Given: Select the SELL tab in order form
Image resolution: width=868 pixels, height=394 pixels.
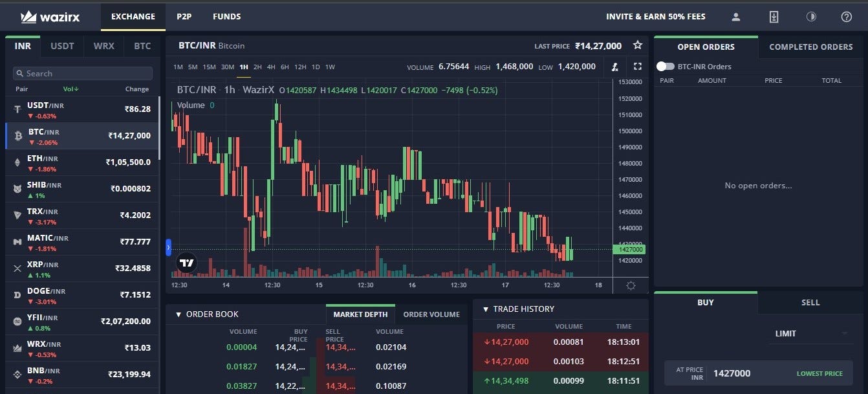Looking at the screenshot, I should (x=810, y=302).
